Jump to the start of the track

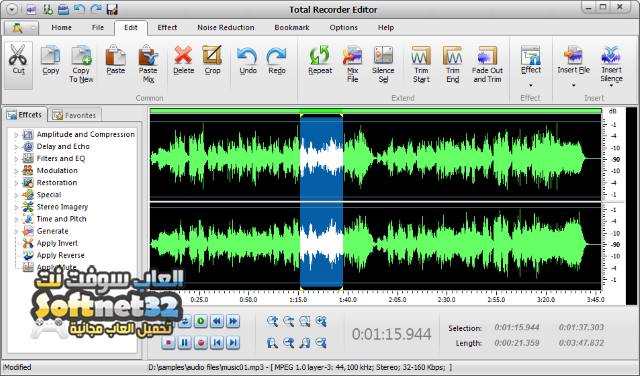coord(217,342)
